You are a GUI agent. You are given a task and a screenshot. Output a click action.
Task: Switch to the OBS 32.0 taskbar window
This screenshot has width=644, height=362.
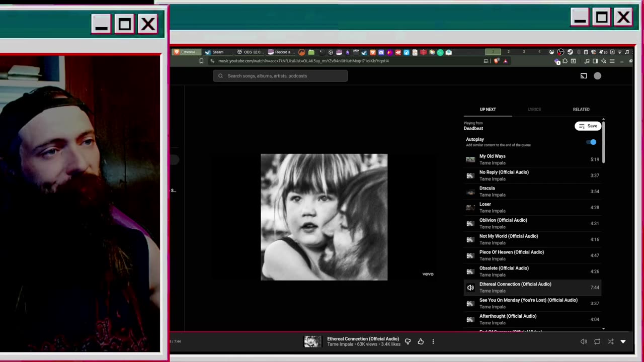tap(250, 52)
